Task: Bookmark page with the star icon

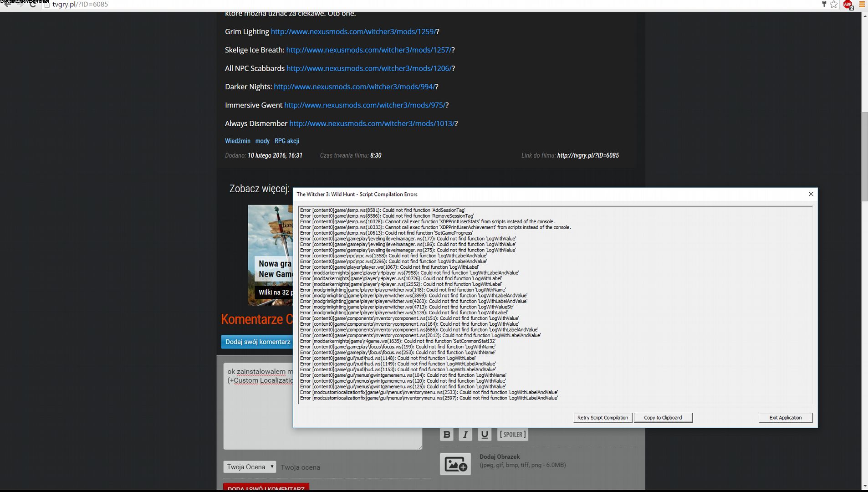Action: (833, 5)
